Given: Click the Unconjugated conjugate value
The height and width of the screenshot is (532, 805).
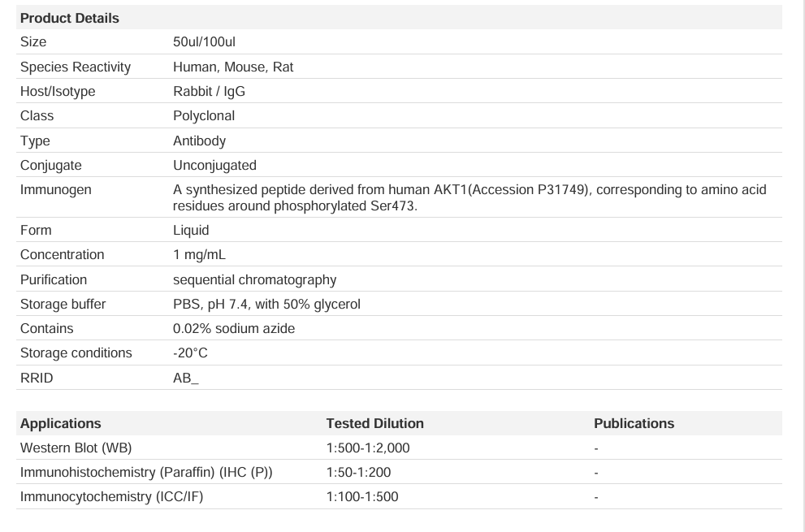Looking at the screenshot, I should (214, 166).
